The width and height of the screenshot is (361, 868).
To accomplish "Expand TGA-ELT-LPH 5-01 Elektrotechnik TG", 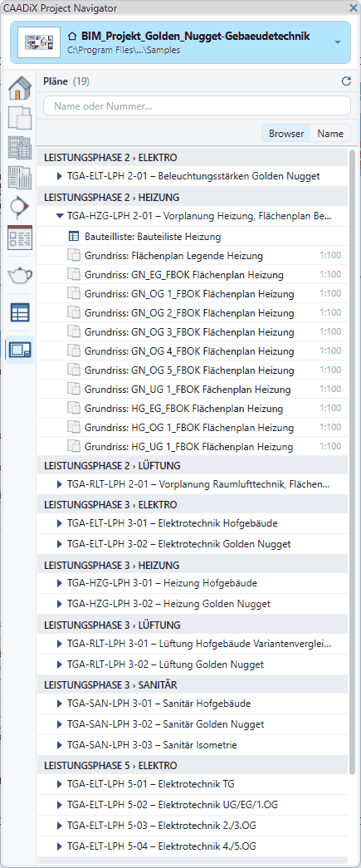I will 61,784.
